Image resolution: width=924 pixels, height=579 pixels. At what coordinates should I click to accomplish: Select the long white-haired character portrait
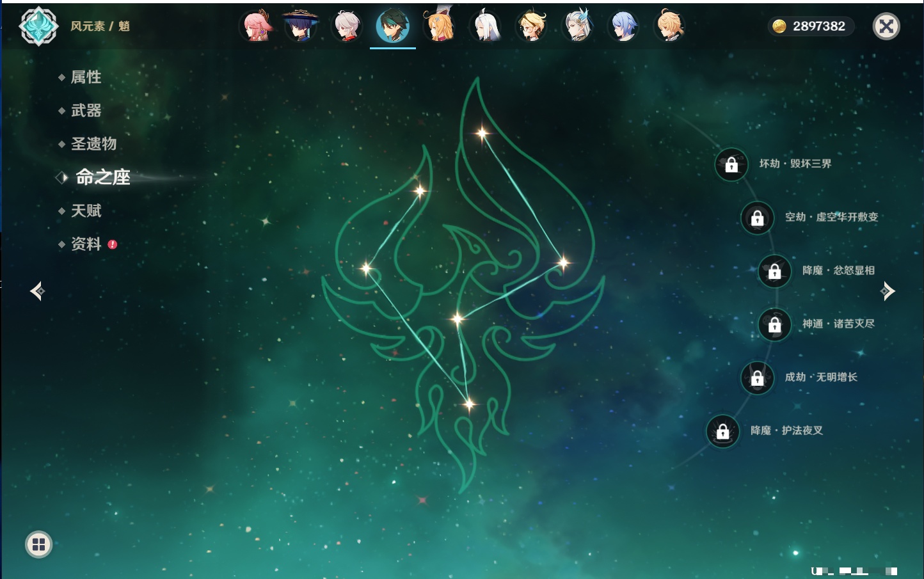[486, 26]
